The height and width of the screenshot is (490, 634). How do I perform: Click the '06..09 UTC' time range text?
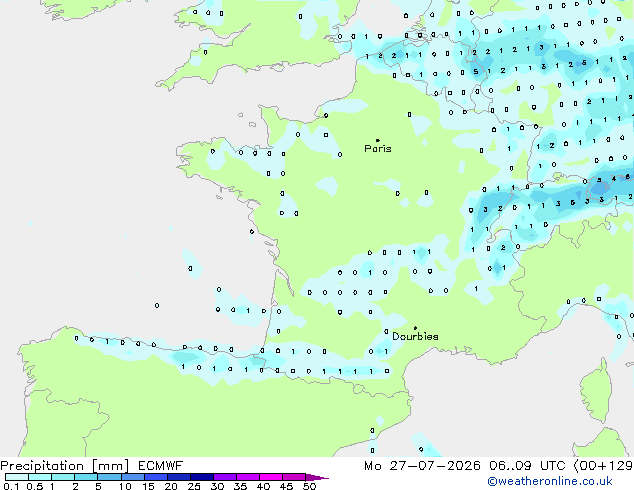pos(527,466)
